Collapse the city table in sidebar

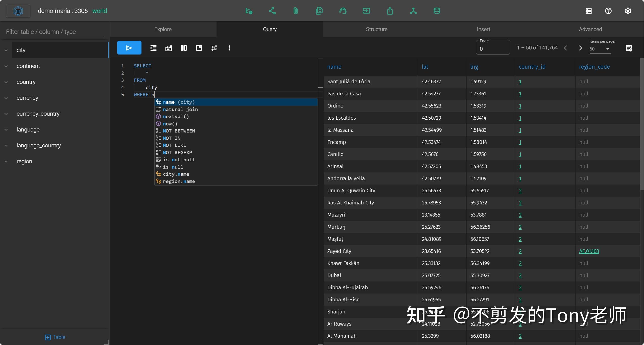[x=6, y=50]
